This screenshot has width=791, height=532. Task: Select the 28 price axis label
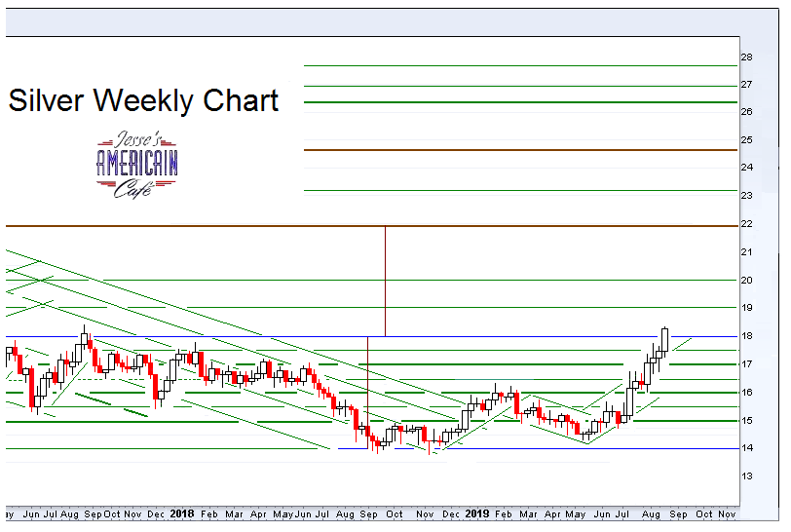coord(746,57)
